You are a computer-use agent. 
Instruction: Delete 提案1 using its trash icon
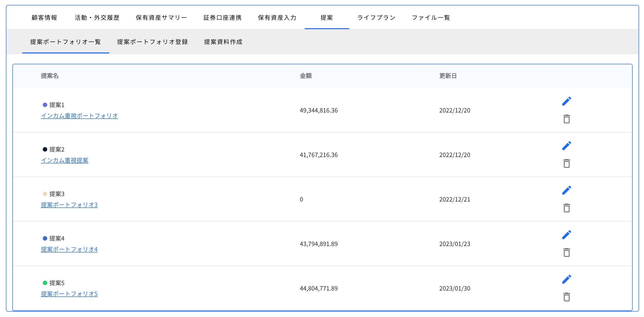tap(567, 119)
